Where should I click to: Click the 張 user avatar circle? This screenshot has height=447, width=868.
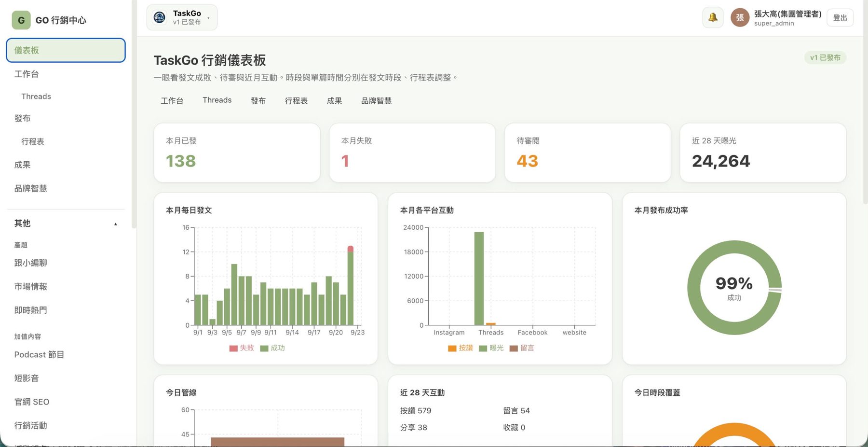740,18
